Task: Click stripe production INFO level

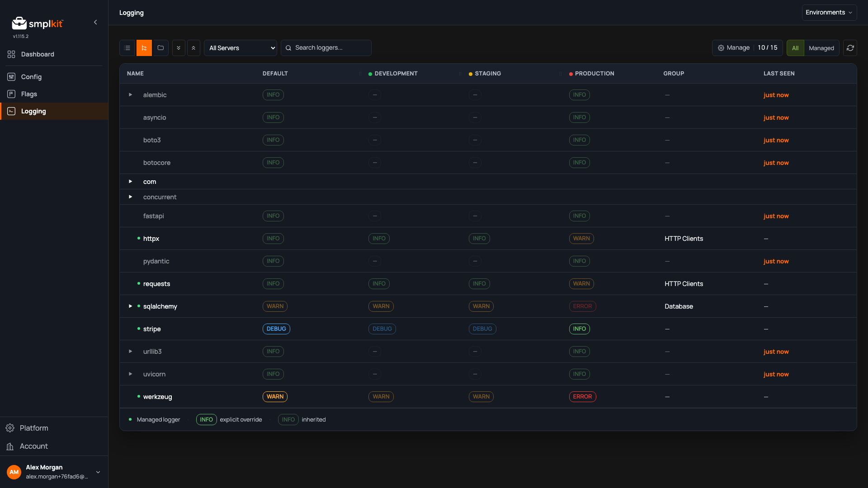Action: pyautogui.click(x=579, y=329)
